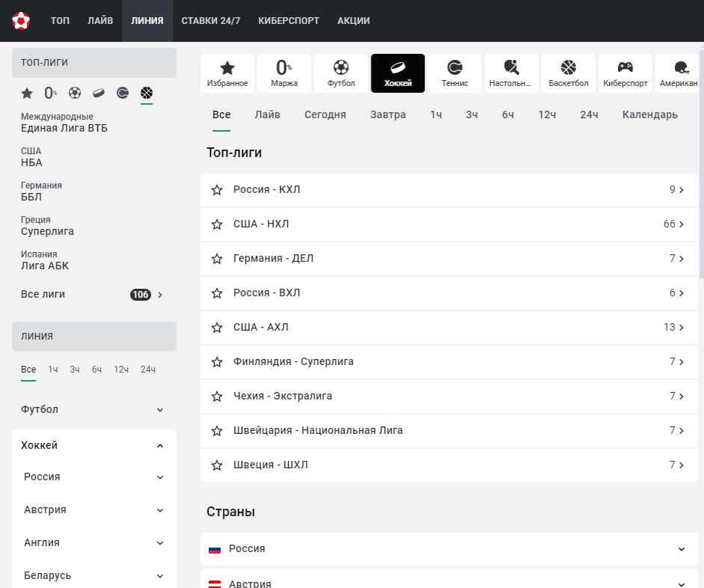This screenshot has width=704, height=588.
Task: Select the Теннис sport tile
Action: pyautogui.click(x=455, y=73)
